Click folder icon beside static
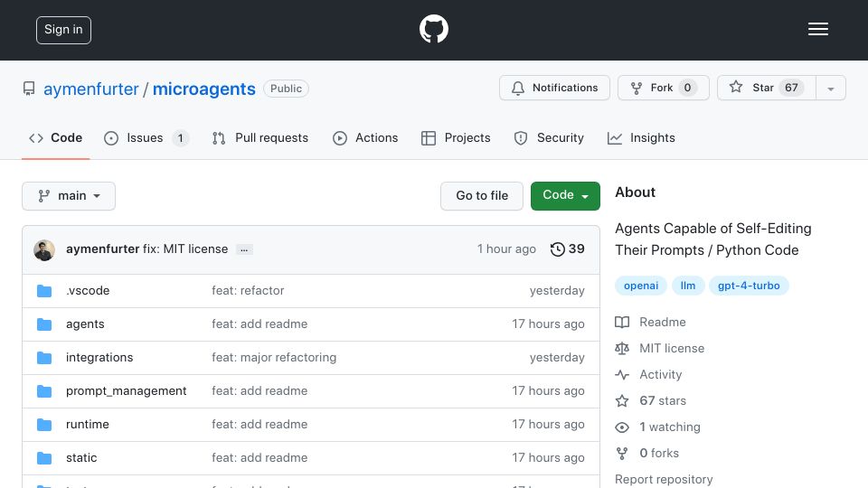Viewport: 868px width, 488px height. pyautogui.click(x=44, y=458)
